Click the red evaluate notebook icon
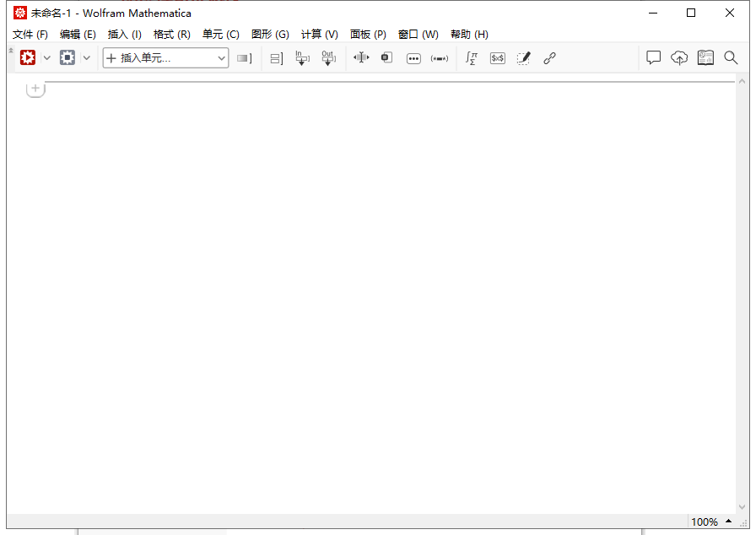 28,58
